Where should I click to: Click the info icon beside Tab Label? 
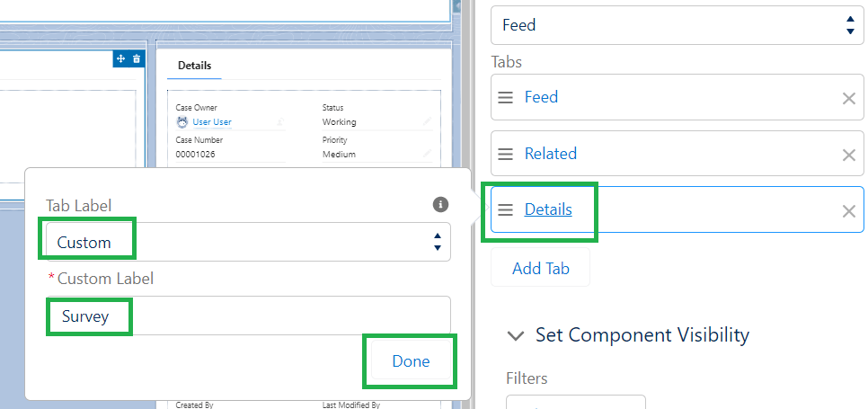pyautogui.click(x=440, y=204)
